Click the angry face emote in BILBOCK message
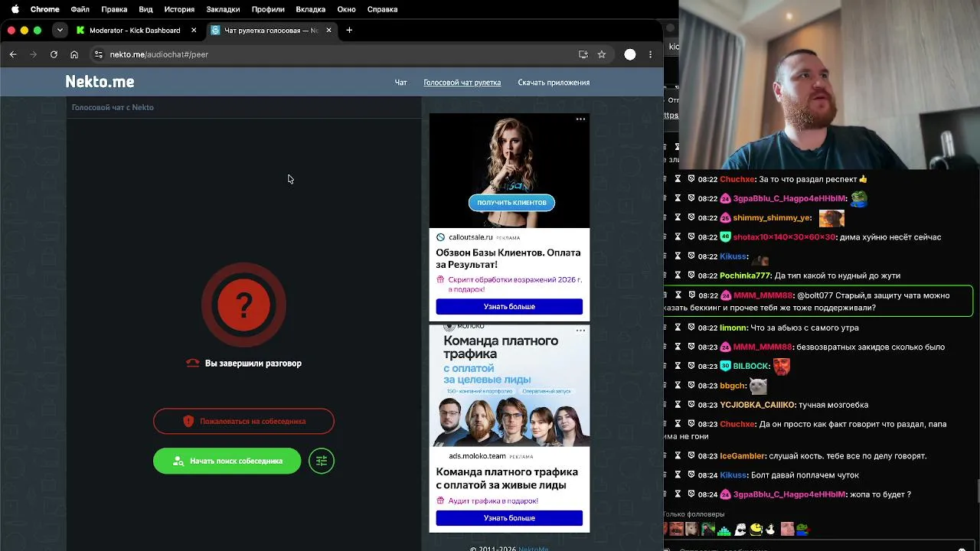Viewport: 980px width, 551px height. pos(781,366)
